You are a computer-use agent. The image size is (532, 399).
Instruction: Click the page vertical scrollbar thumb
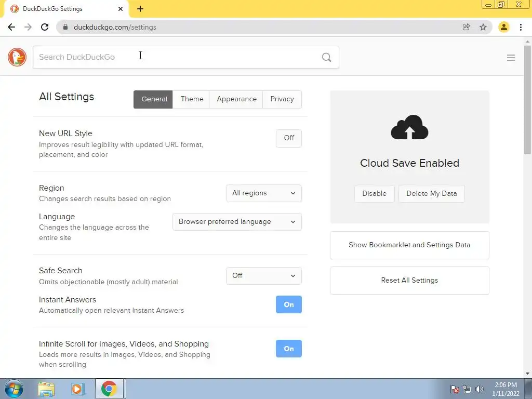point(528,100)
